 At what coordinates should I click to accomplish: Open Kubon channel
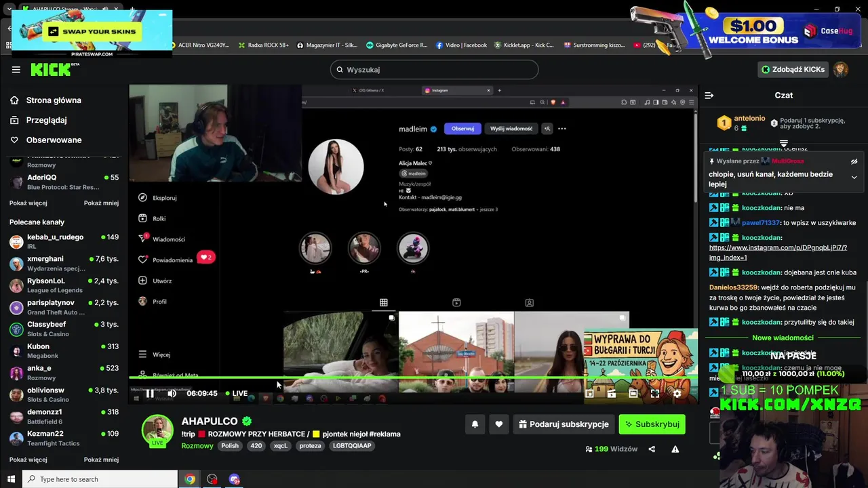64,350
